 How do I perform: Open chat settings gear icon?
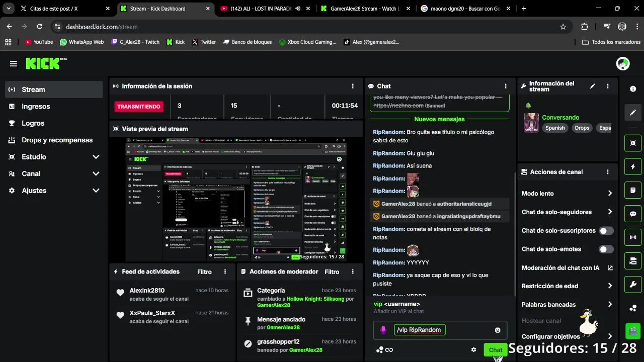[473, 350]
